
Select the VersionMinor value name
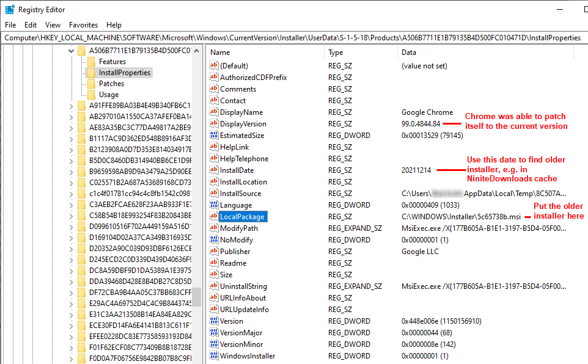pyautogui.click(x=241, y=344)
